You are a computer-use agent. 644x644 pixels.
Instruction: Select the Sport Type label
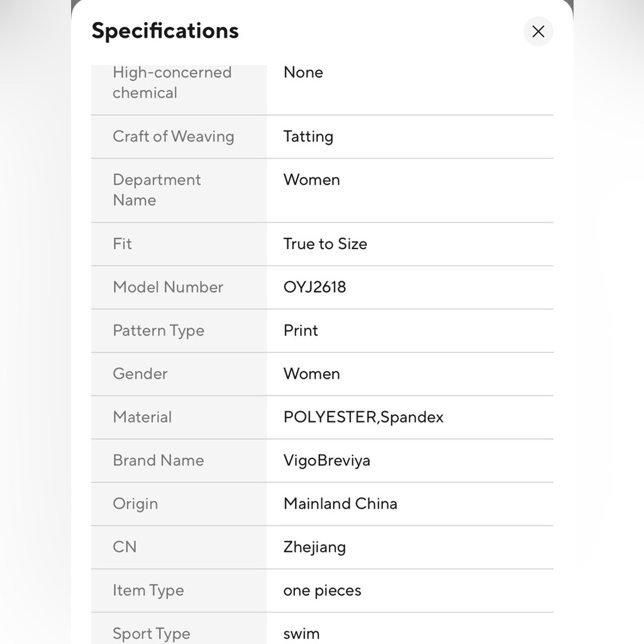[151, 634]
